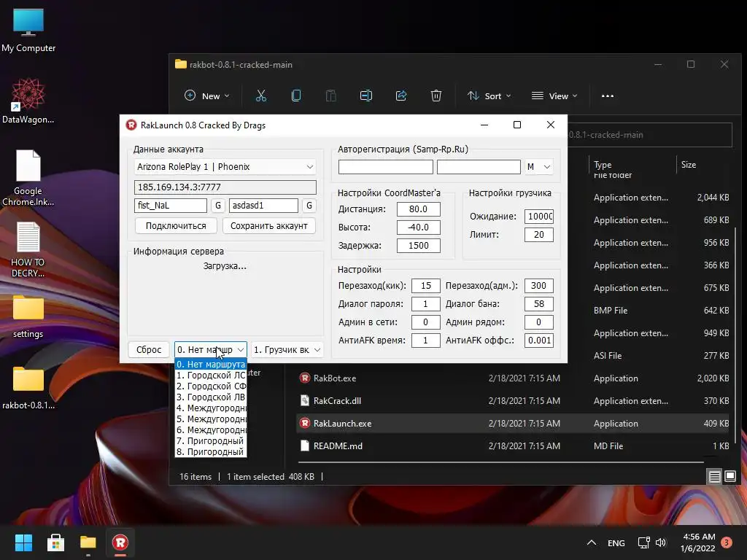Open the New menu in Explorer
747x560 pixels.
(206, 96)
